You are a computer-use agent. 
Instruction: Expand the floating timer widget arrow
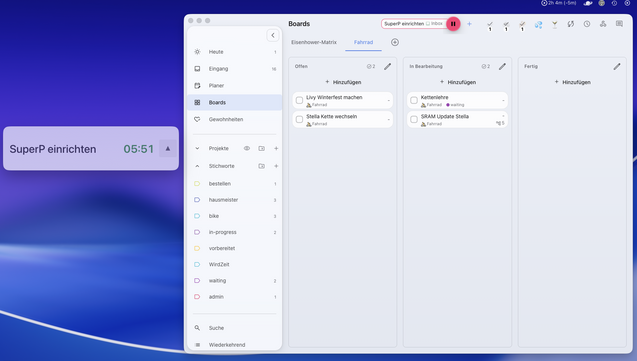(x=167, y=149)
